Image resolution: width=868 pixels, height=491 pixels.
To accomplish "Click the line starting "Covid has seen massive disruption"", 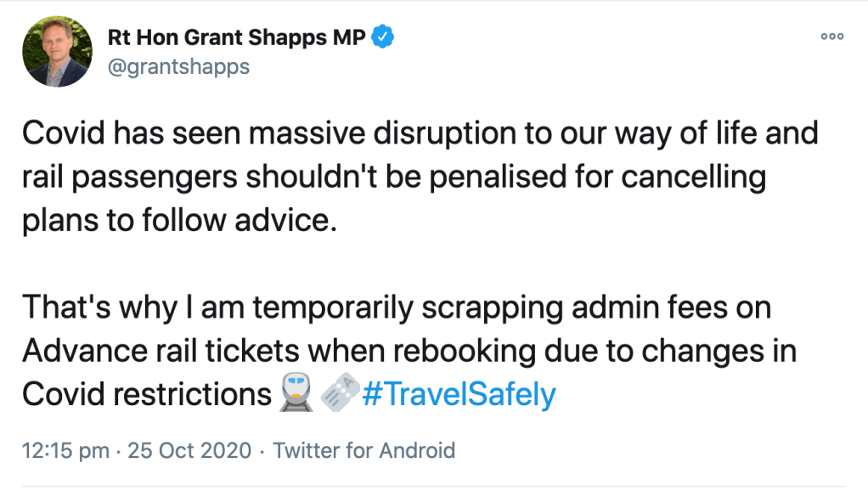I will 420,135.
